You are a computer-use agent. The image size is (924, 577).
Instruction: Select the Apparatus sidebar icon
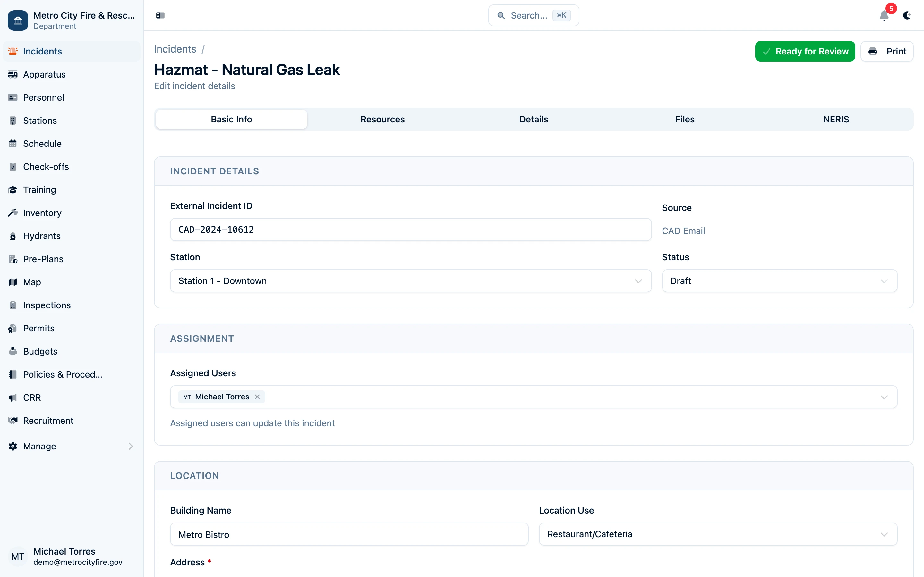(x=13, y=74)
